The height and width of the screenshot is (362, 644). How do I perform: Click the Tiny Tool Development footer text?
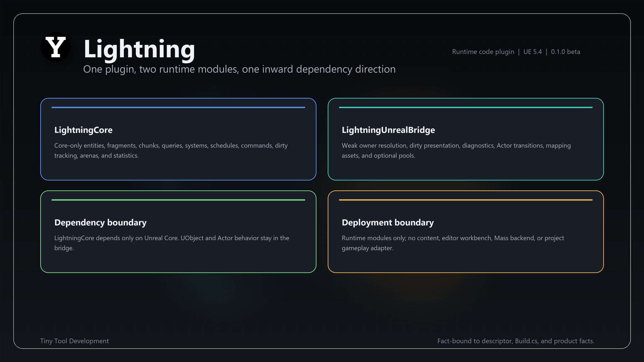coord(74,341)
